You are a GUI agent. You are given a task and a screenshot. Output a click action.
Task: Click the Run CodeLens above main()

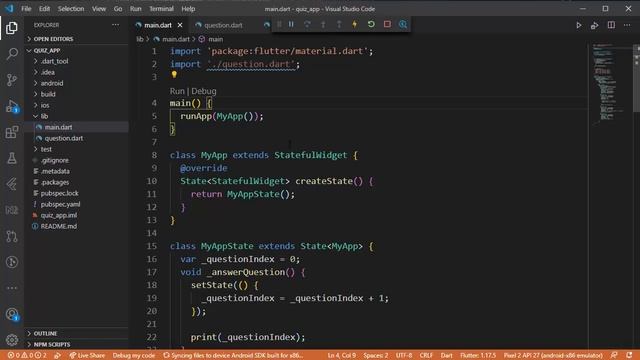(177, 91)
